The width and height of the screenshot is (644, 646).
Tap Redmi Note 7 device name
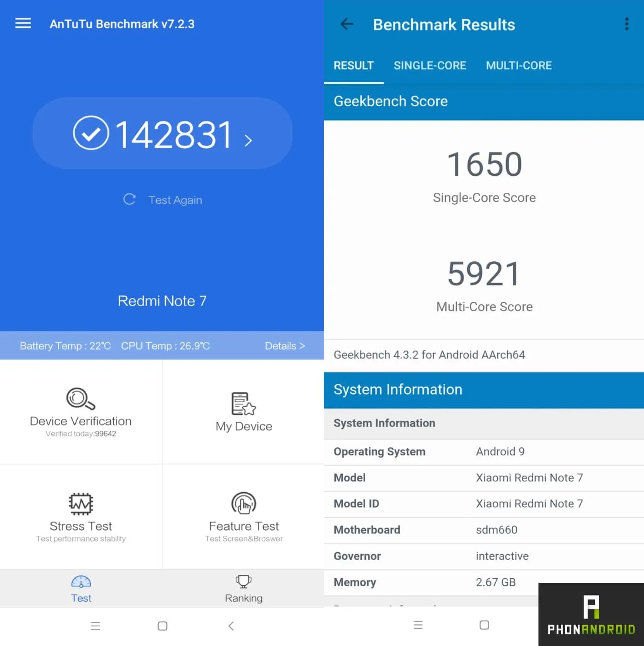pyautogui.click(x=162, y=301)
